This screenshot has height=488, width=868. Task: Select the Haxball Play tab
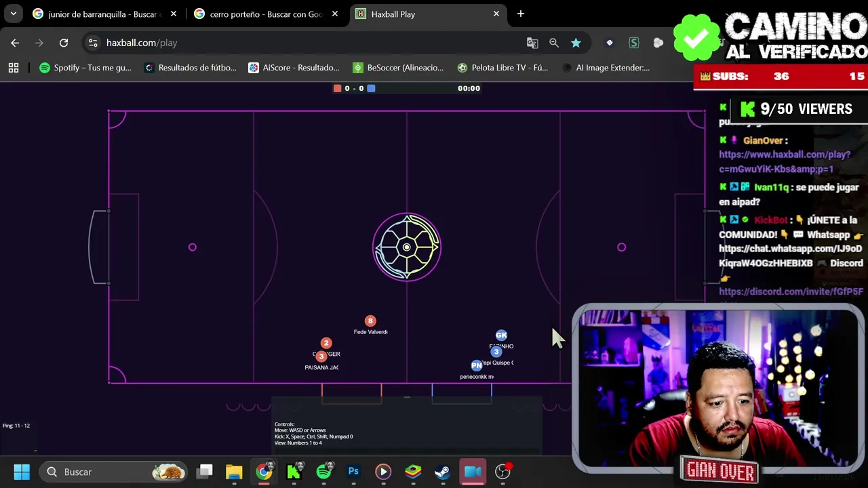(x=427, y=14)
